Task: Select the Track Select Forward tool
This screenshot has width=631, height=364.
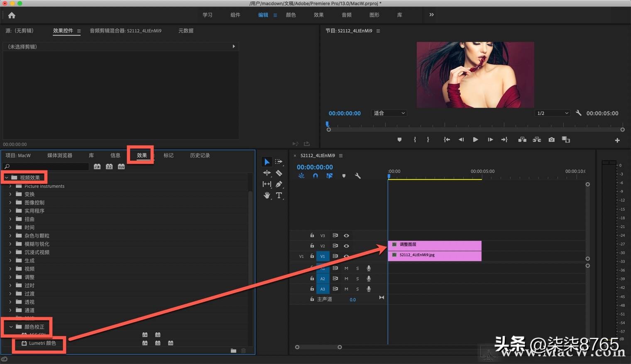Action: [x=279, y=162]
